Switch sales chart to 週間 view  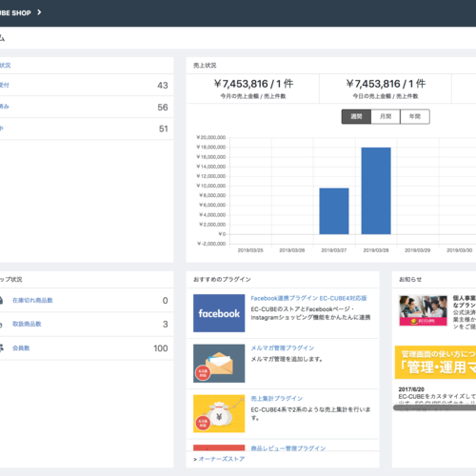click(356, 116)
